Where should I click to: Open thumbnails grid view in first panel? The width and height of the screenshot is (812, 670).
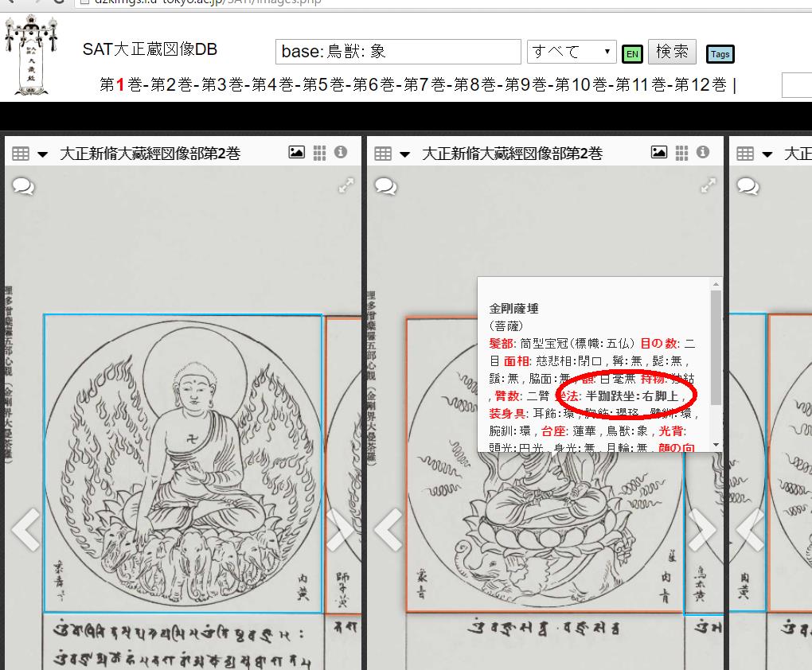(319, 153)
